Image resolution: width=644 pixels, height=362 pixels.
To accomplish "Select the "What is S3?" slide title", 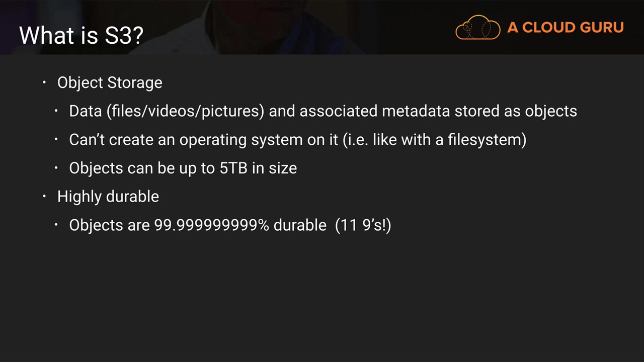I will pos(82,35).
